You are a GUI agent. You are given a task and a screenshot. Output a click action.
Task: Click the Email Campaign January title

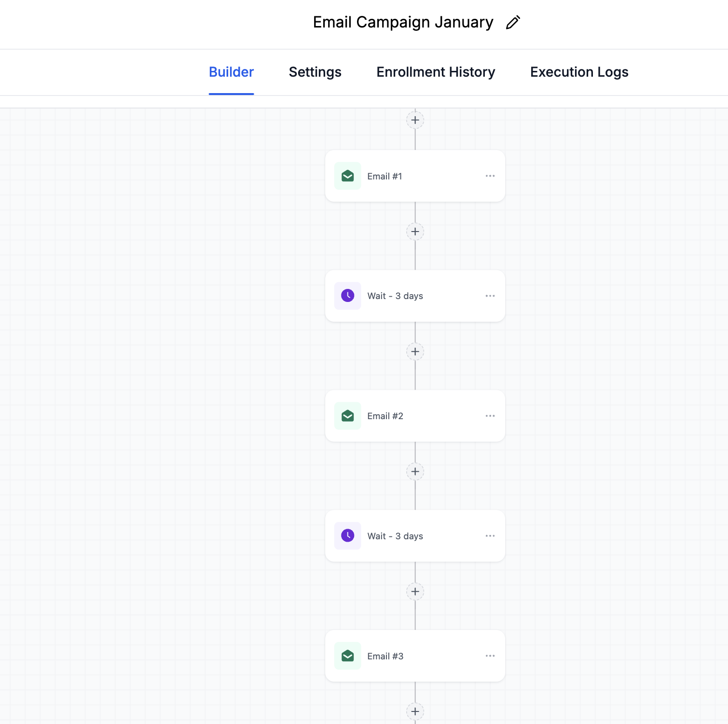[x=403, y=23]
